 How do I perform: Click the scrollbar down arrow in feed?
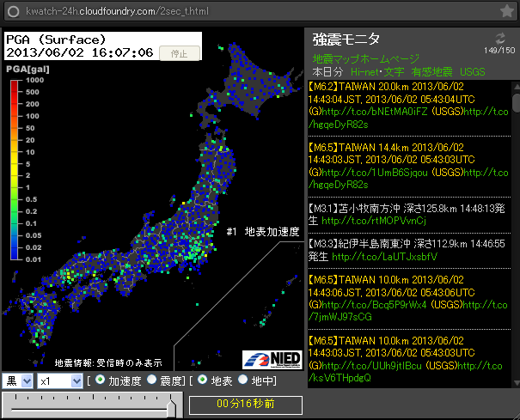click(x=517, y=383)
